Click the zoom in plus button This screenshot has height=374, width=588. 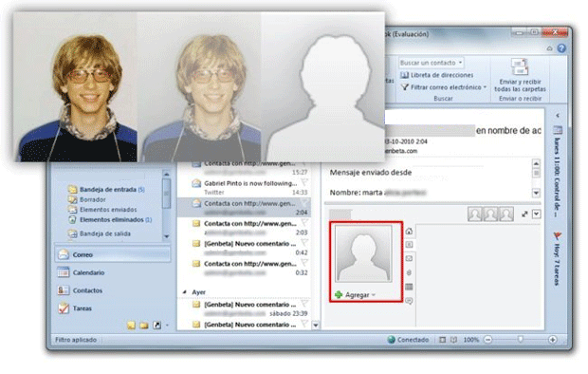click(552, 340)
